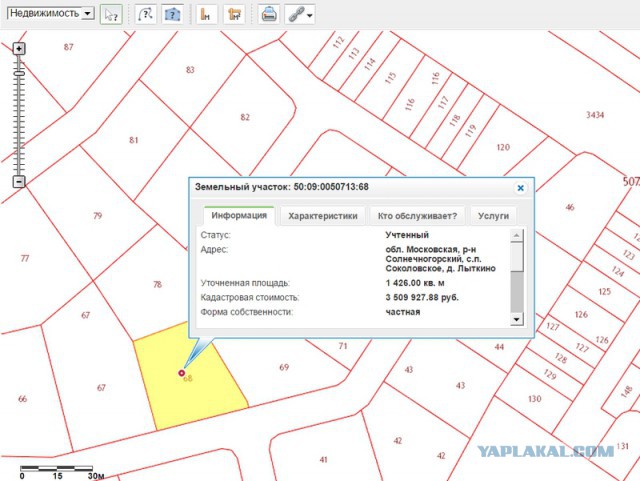Click the print map icon
640x481 pixels.
pos(268,14)
